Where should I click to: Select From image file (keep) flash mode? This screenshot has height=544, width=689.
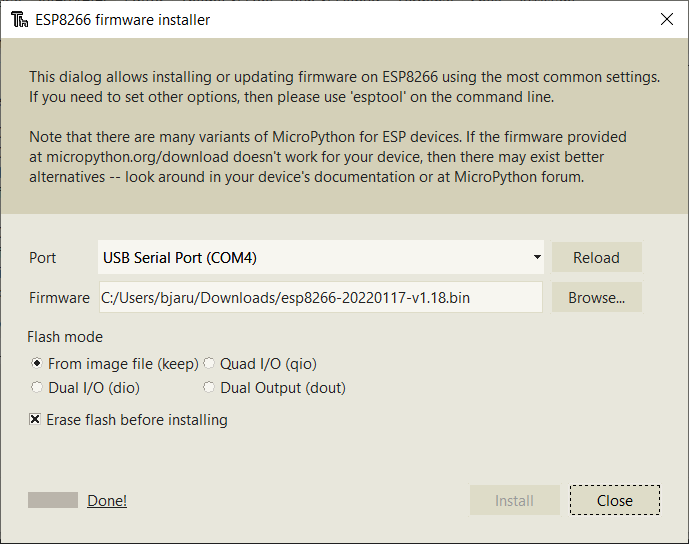(x=38, y=364)
